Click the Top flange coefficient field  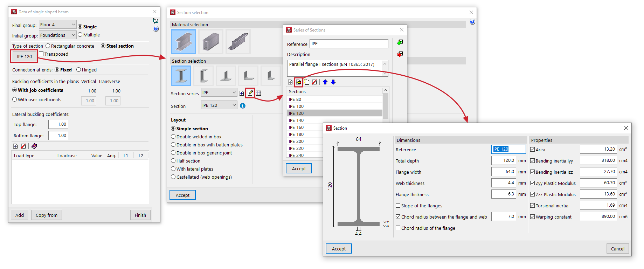(x=58, y=124)
